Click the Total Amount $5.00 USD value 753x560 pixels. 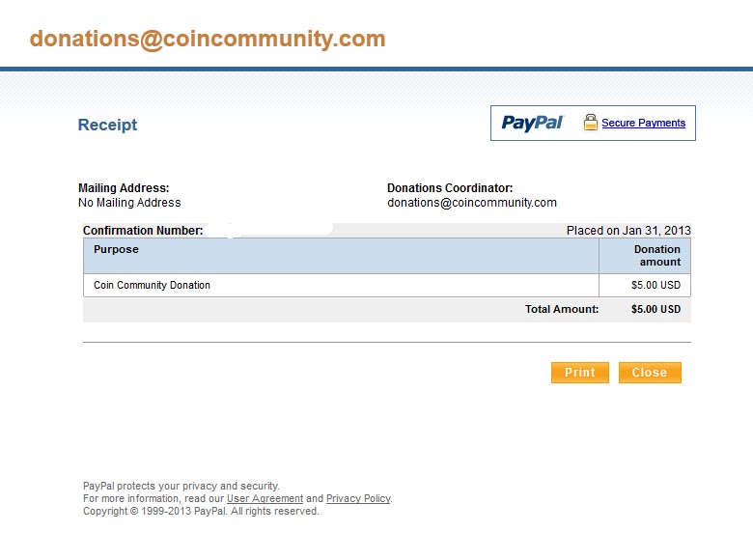click(x=655, y=309)
